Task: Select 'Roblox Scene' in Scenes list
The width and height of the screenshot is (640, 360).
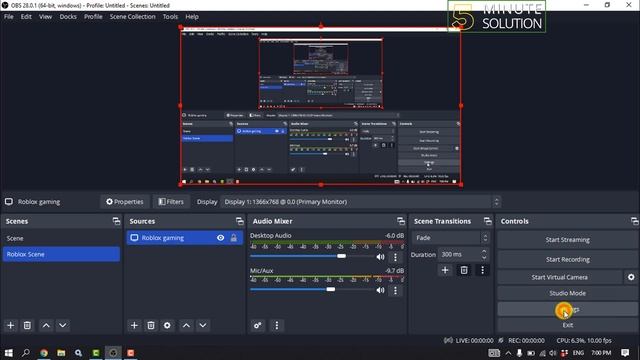Action: (61, 254)
